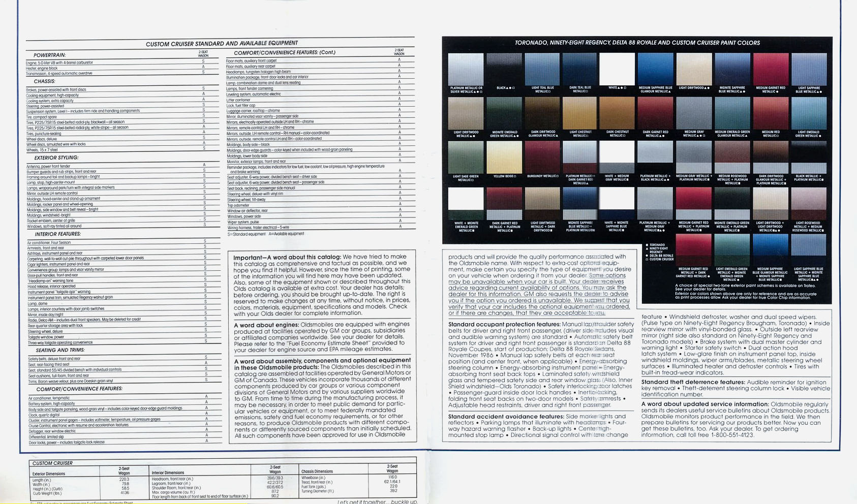Screen dimensions: 857x504
Task: Click Medium Emerald Green Glamour Metallic swatch
Action: click(x=732, y=114)
